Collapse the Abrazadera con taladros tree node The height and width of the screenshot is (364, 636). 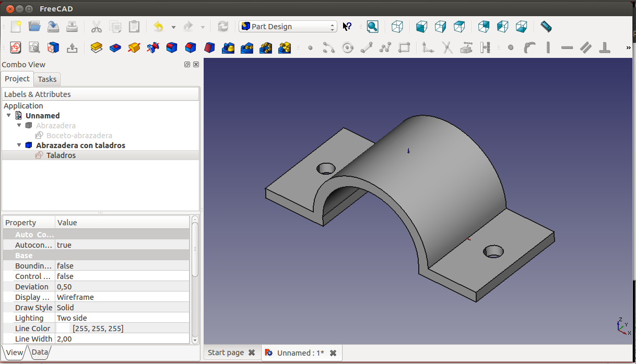19,145
